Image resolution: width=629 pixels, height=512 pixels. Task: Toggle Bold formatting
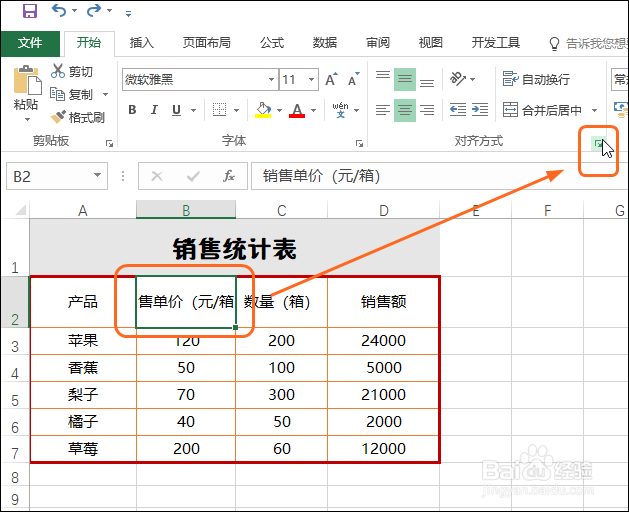(x=132, y=110)
